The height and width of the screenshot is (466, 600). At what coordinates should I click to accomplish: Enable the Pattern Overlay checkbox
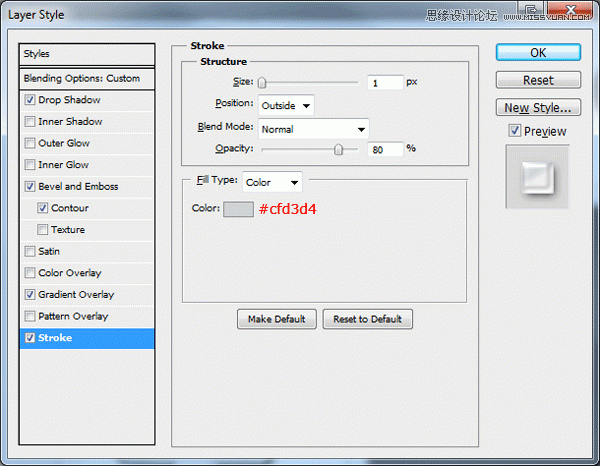click(x=30, y=316)
